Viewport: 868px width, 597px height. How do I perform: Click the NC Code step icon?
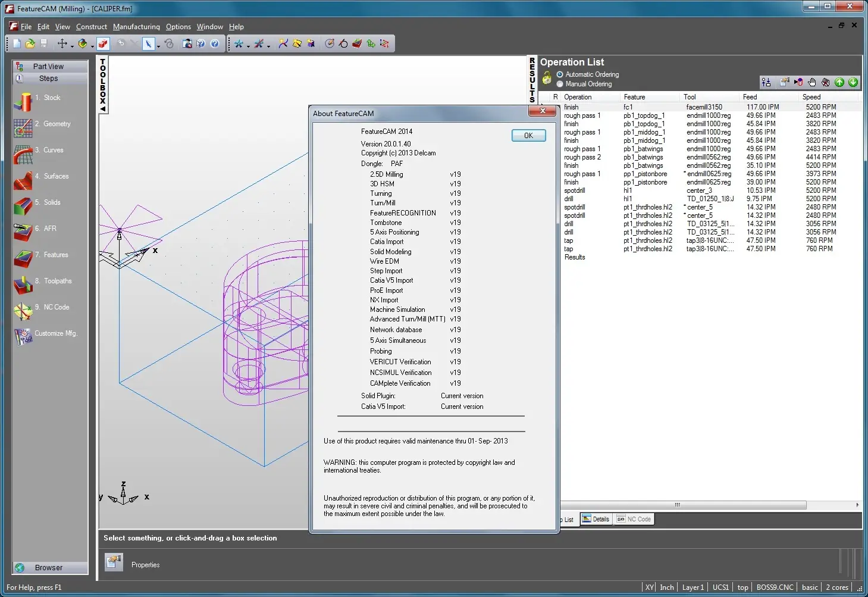pyautogui.click(x=23, y=311)
